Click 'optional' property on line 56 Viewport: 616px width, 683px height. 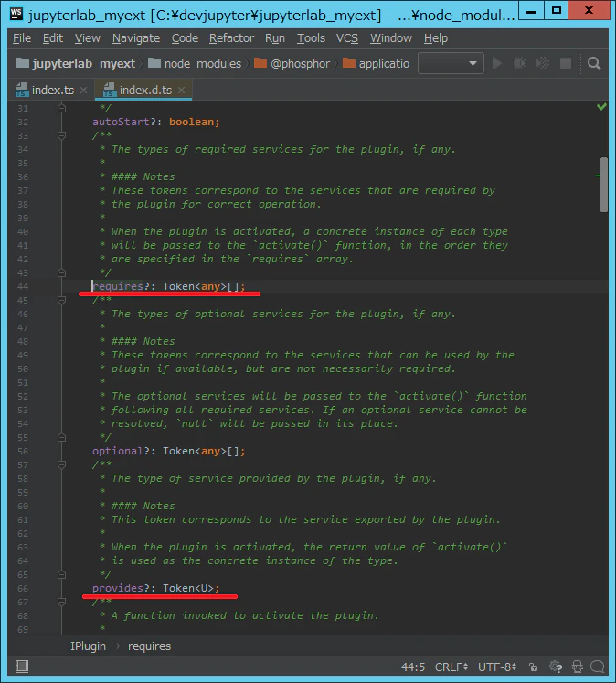[x=118, y=451]
